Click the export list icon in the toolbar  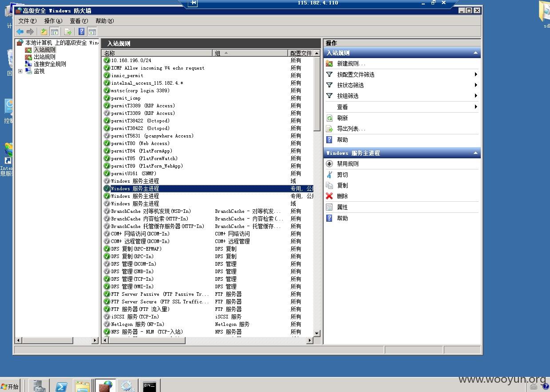pos(68,31)
